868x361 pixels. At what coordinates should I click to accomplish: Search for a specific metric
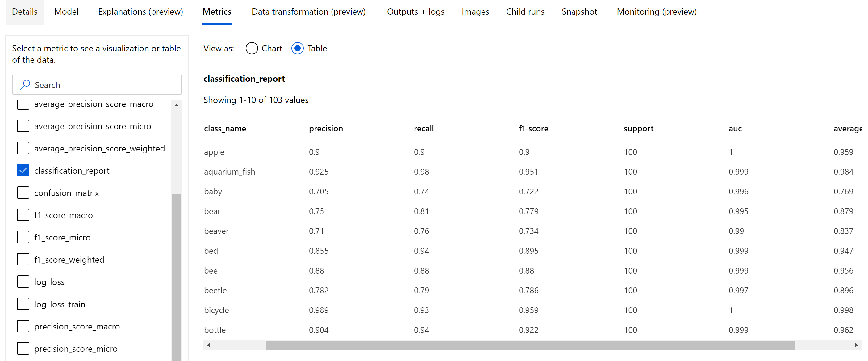coord(97,85)
